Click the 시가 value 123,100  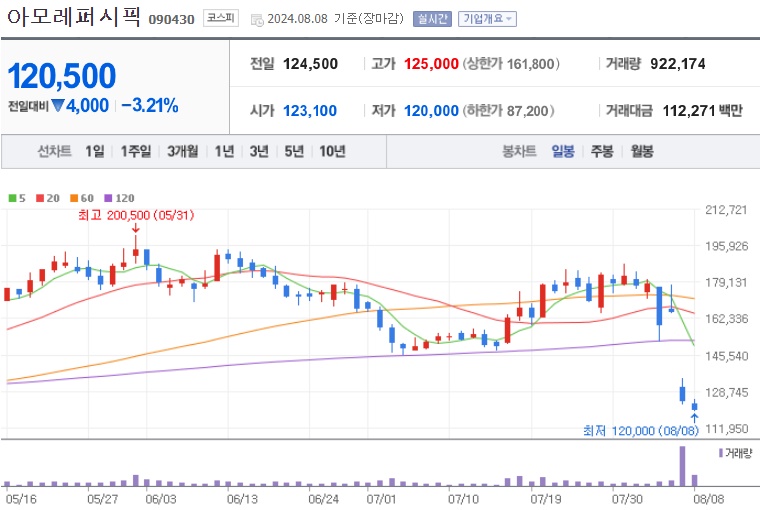coord(310,111)
